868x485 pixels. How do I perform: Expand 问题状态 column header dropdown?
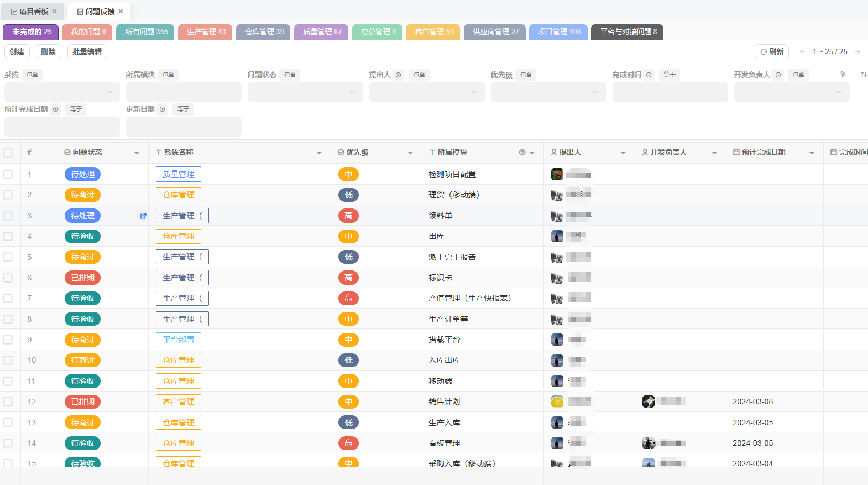pos(137,153)
